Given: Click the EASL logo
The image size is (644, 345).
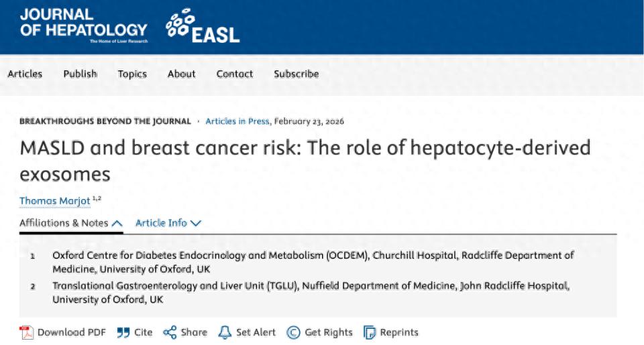Looking at the screenshot, I should tap(203, 27).
